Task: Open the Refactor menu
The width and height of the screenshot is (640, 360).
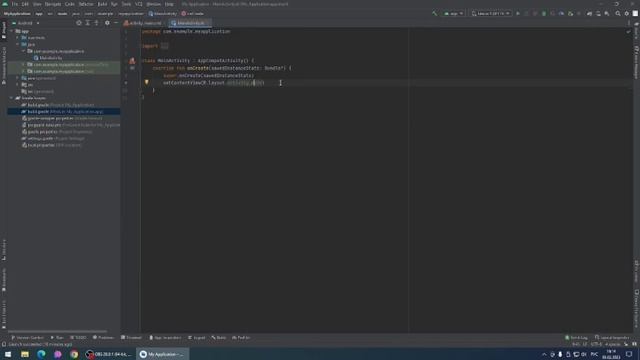Action: click(86, 4)
